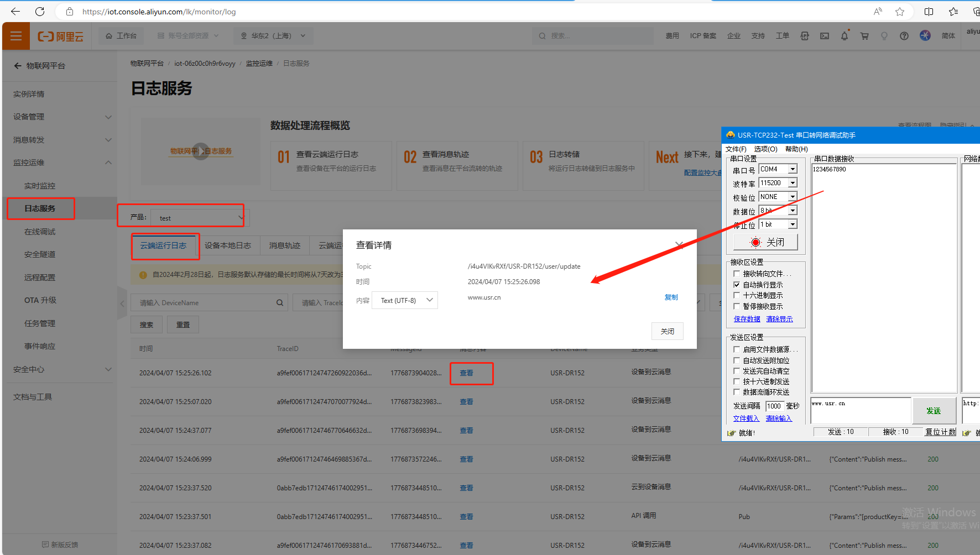
Task: Open the Text (UTF-8) content format dropdown
Action: click(405, 300)
